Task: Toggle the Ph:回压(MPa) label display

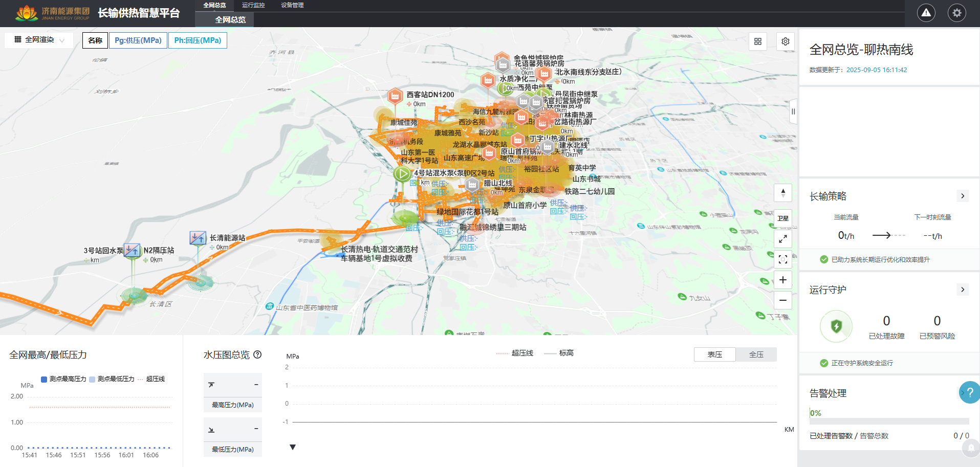Action: 198,40
